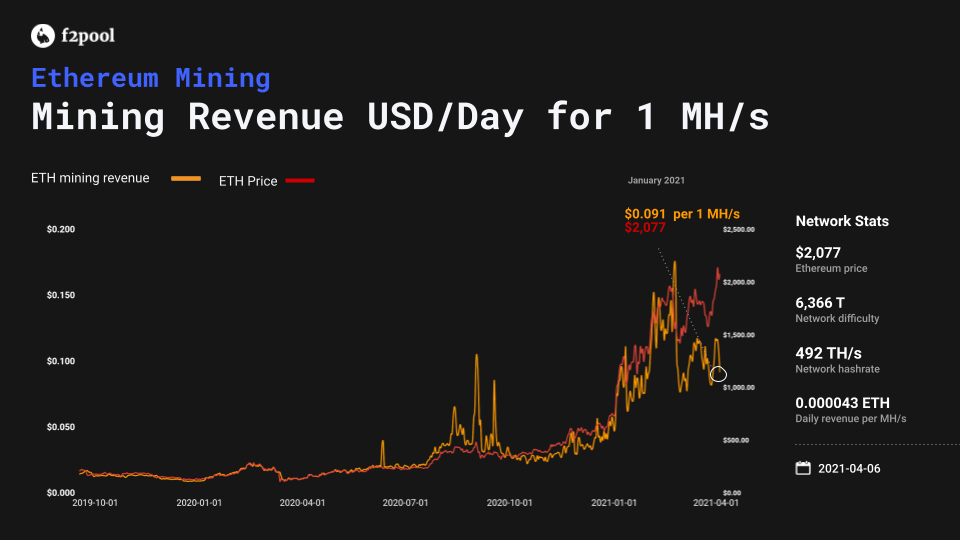Screen dimensions: 960x540
Task: Click the '2020-01-01' x-axis date
Action: (x=199, y=503)
